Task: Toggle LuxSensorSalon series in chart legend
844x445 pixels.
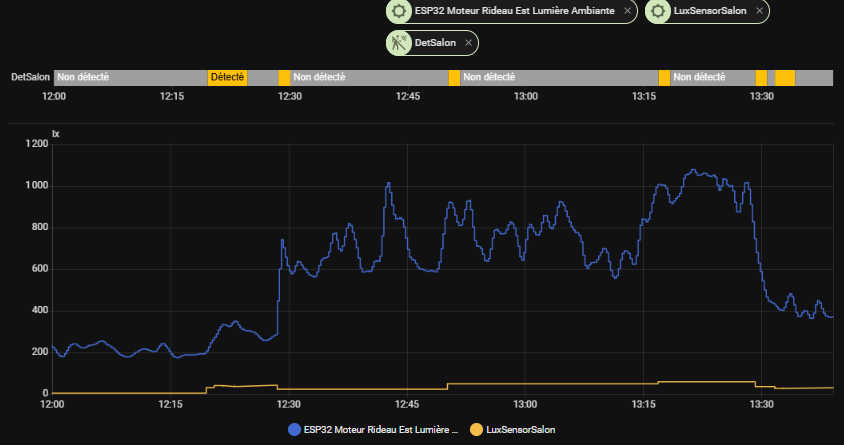Action: 519,429
